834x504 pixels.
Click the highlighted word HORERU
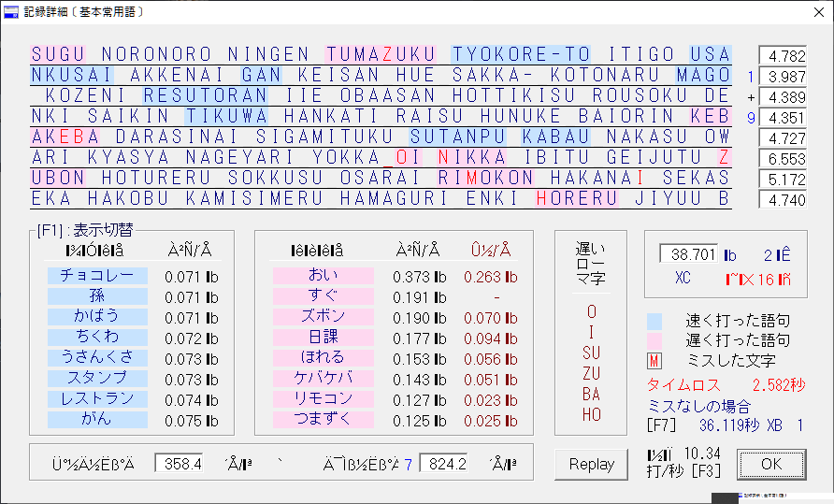577,198
